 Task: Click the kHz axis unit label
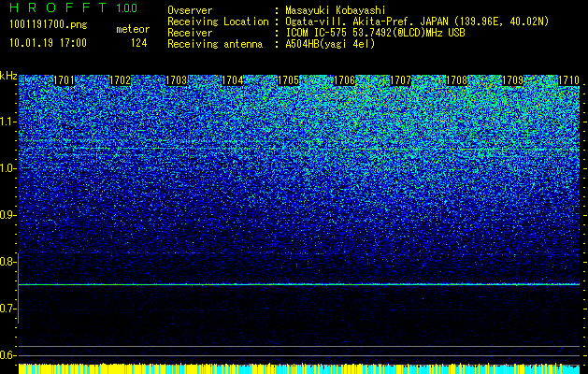[8, 76]
